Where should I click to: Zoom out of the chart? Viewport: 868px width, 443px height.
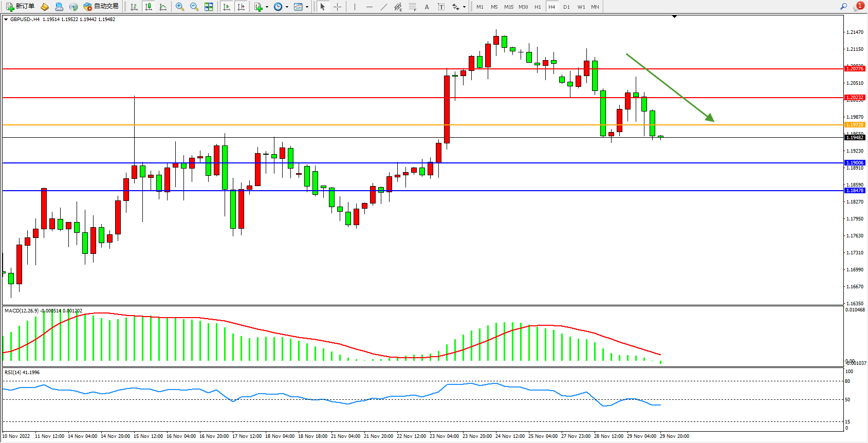[194, 7]
